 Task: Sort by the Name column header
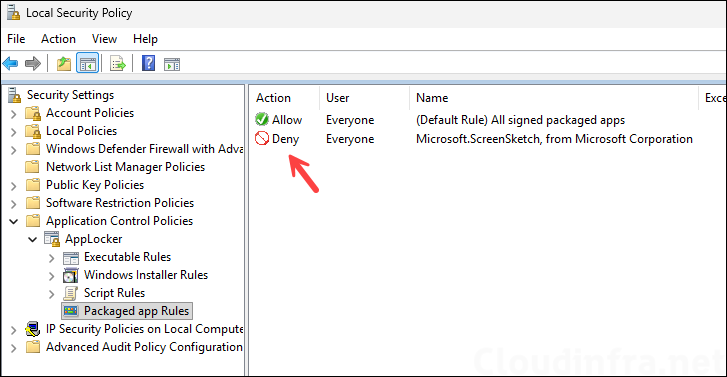pos(554,98)
